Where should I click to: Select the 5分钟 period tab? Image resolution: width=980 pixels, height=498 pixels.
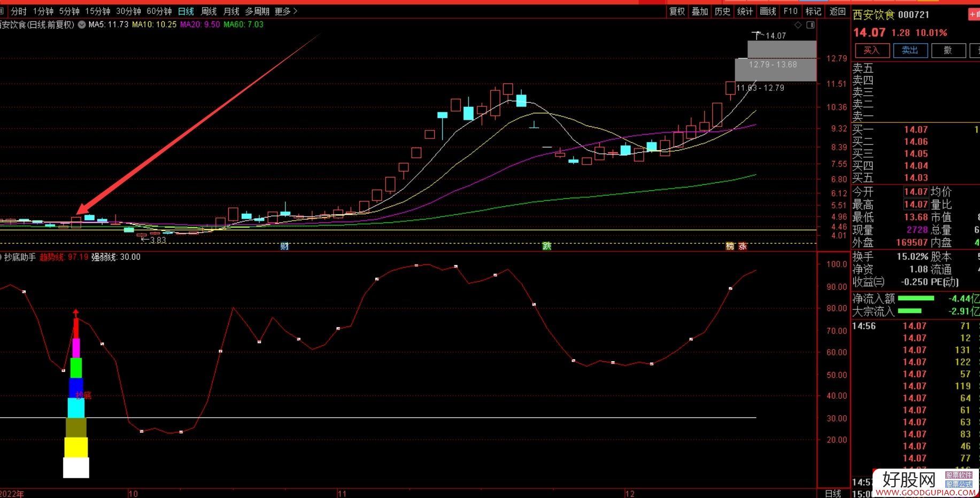(69, 11)
